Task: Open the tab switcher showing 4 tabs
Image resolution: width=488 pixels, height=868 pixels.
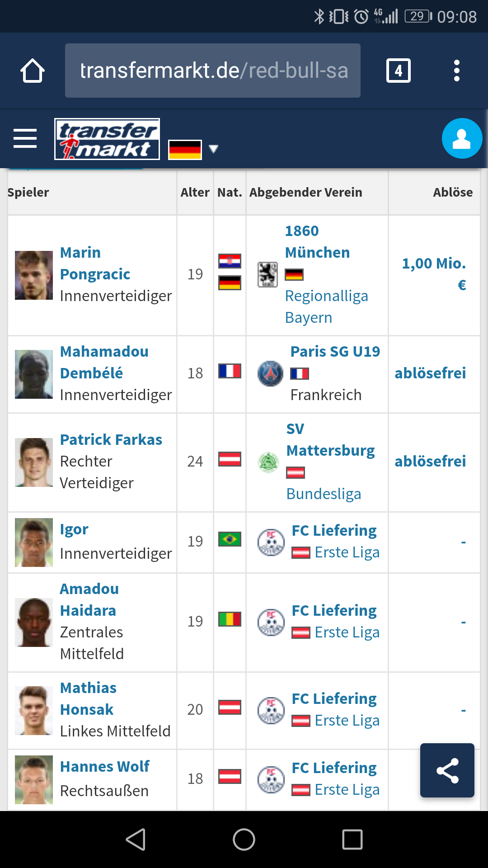Action: [x=398, y=71]
